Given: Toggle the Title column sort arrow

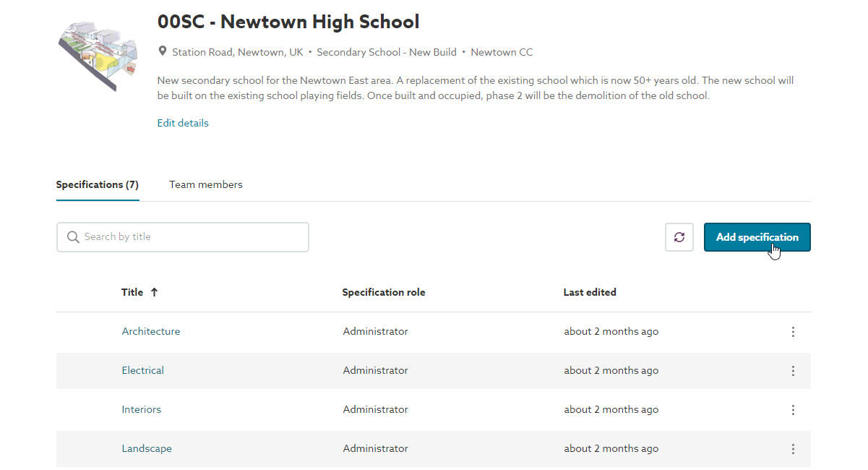Looking at the screenshot, I should pos(154,293).
